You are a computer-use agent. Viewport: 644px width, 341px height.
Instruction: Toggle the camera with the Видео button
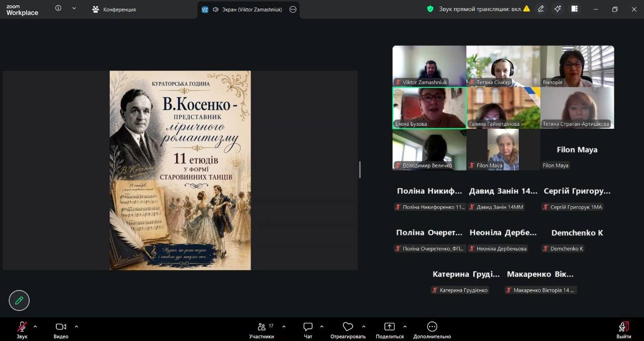pyautogui.click(x=61, y=327)
